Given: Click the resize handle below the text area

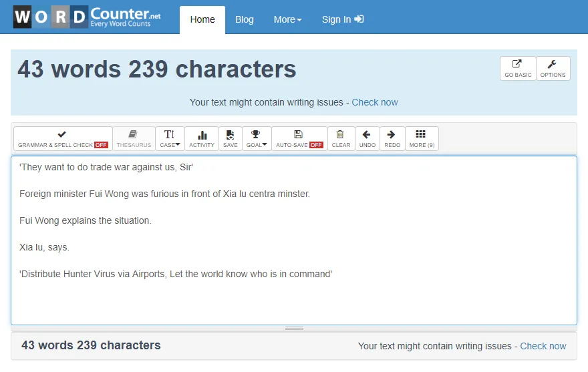Looking at the screenshot, I should (x=294, y=328).
